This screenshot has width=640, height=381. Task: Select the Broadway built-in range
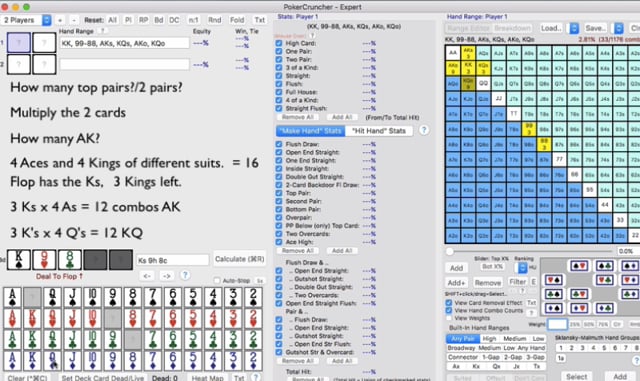(x=461, y=348)
